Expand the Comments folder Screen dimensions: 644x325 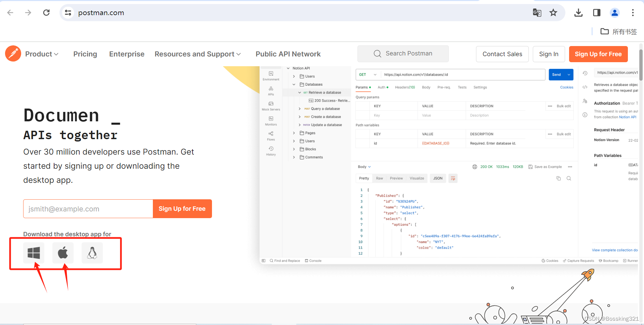(x=294, y=157)
